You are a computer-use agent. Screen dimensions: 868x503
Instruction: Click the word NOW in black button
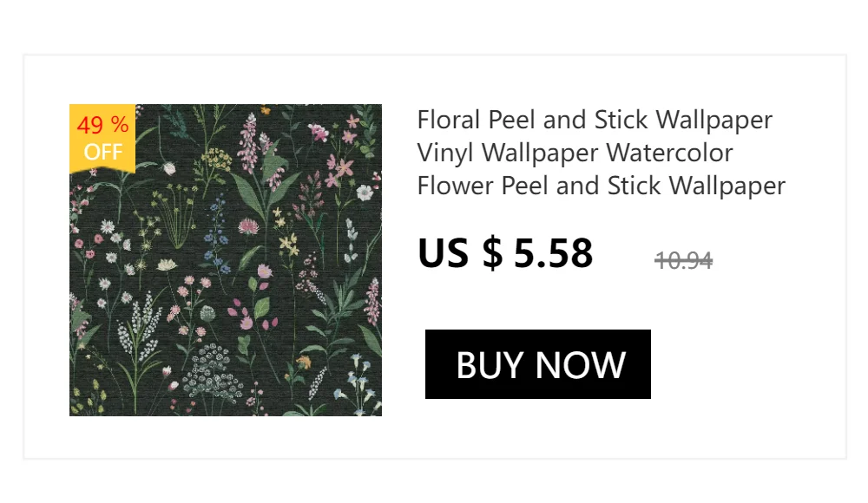[581, 365]
